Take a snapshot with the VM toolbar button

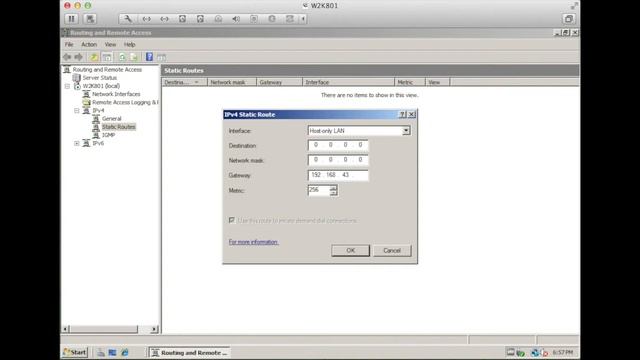click(x=90, y=19)
